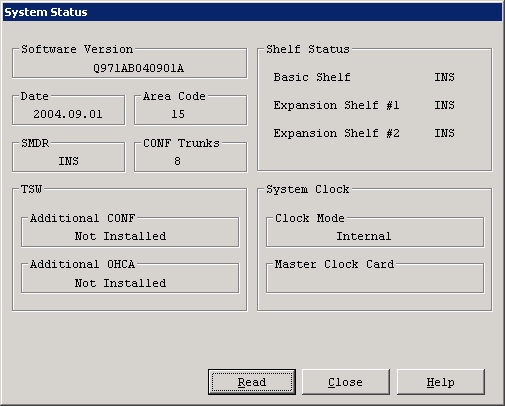The width and height of the screenshot is (505, 406).
Task: Open Help for System Status
Action: (x=440, y=382)
